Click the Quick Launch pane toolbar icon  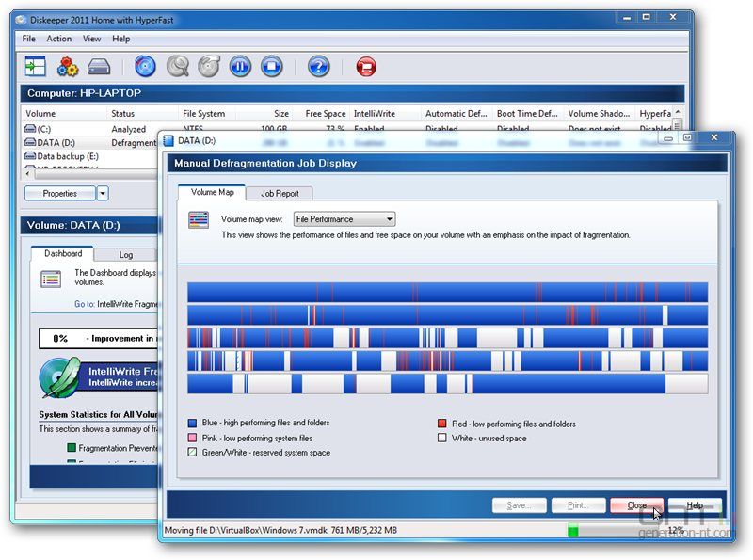coord(35,66)
